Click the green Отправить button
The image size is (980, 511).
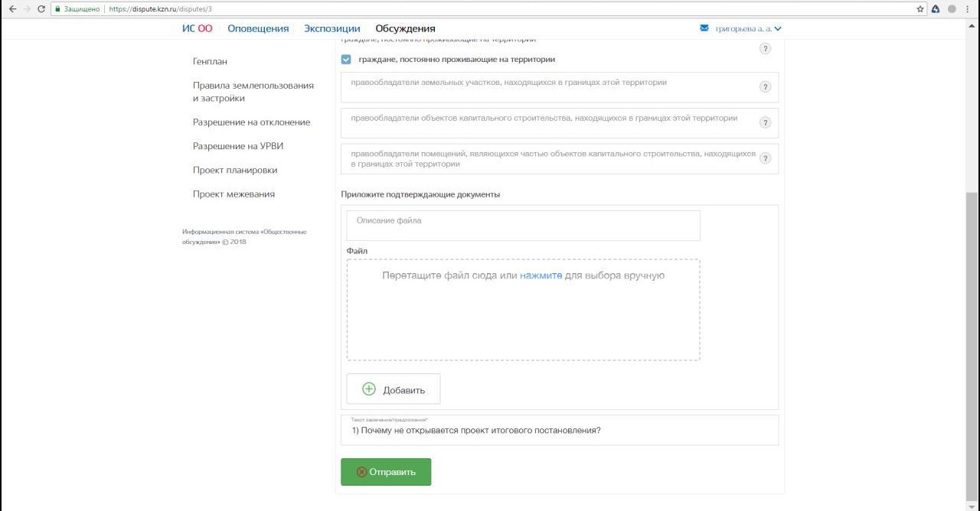[x=386, y=472]
